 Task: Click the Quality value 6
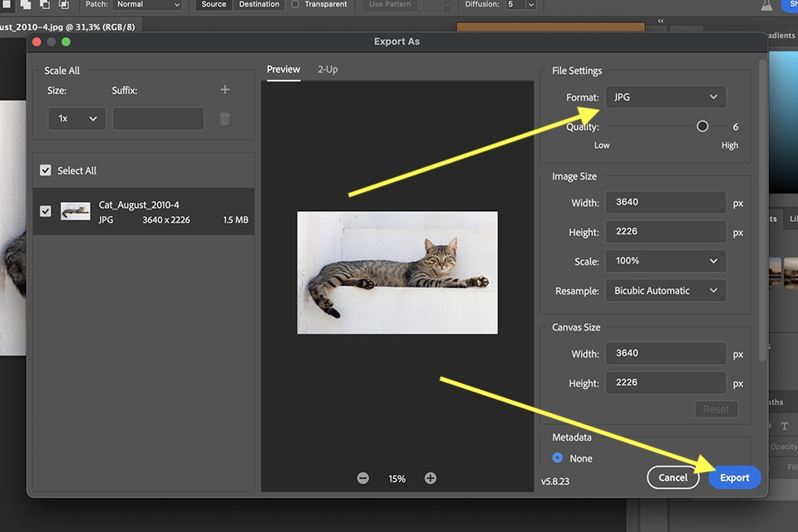[736, 126]
